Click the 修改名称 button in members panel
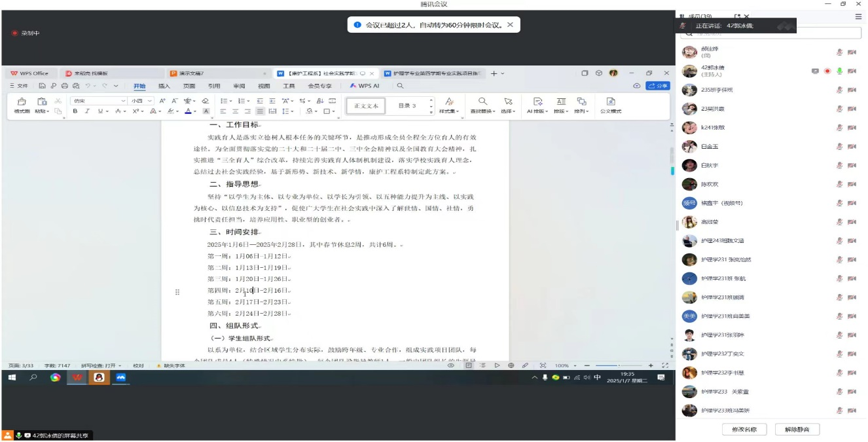Image resolution: width=868 pixels, height=442 pixels. [x=744, y=430]
